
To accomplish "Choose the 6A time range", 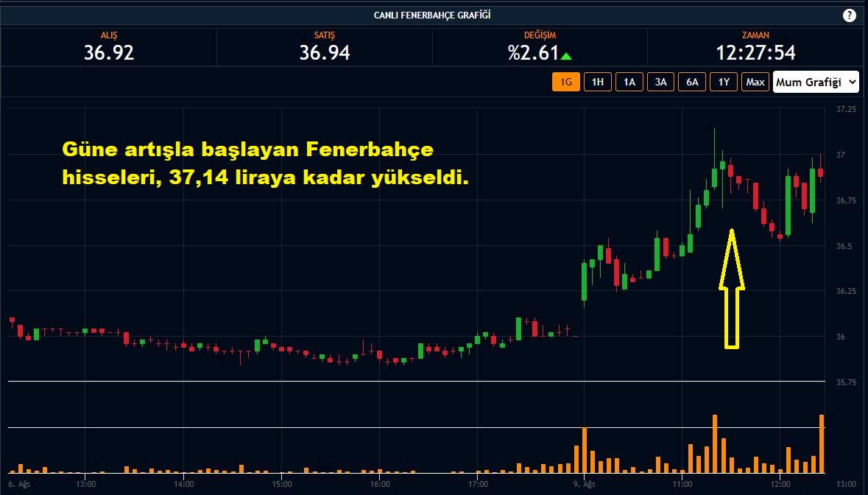I will coord(693,82).
